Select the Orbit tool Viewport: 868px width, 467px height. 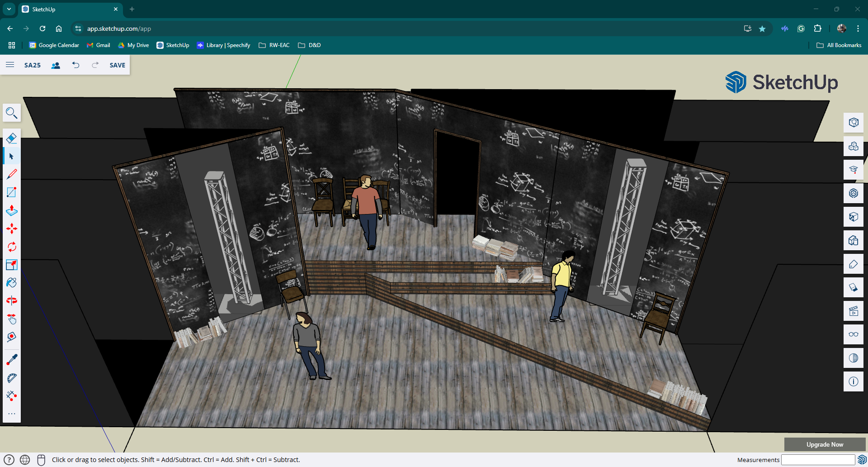tap(12, 301)
